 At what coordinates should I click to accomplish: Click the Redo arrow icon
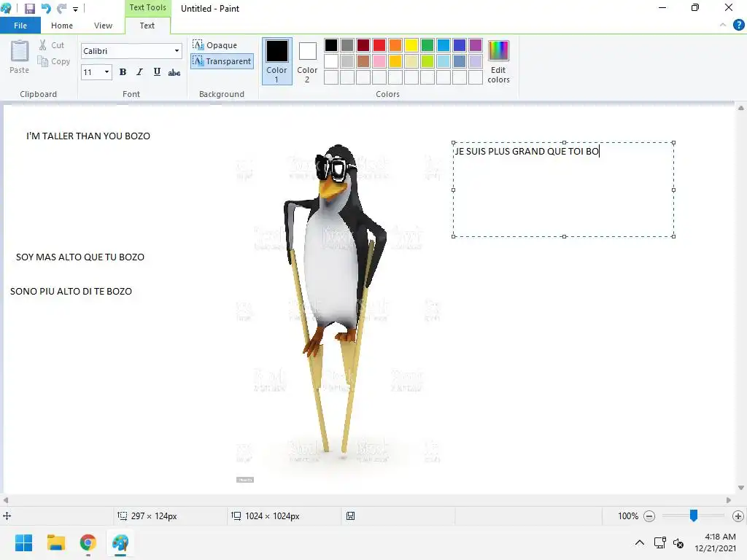pyautogui.click(x=61, y=9)
